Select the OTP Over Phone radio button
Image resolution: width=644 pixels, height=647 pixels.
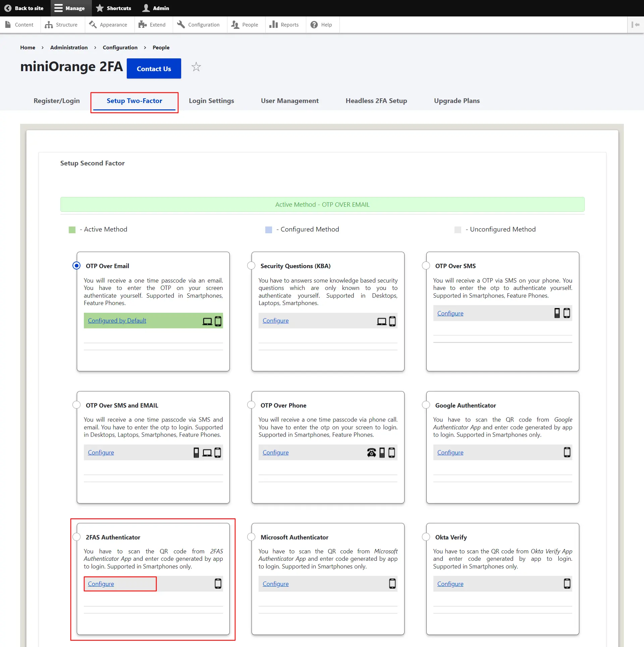(251, 405)
